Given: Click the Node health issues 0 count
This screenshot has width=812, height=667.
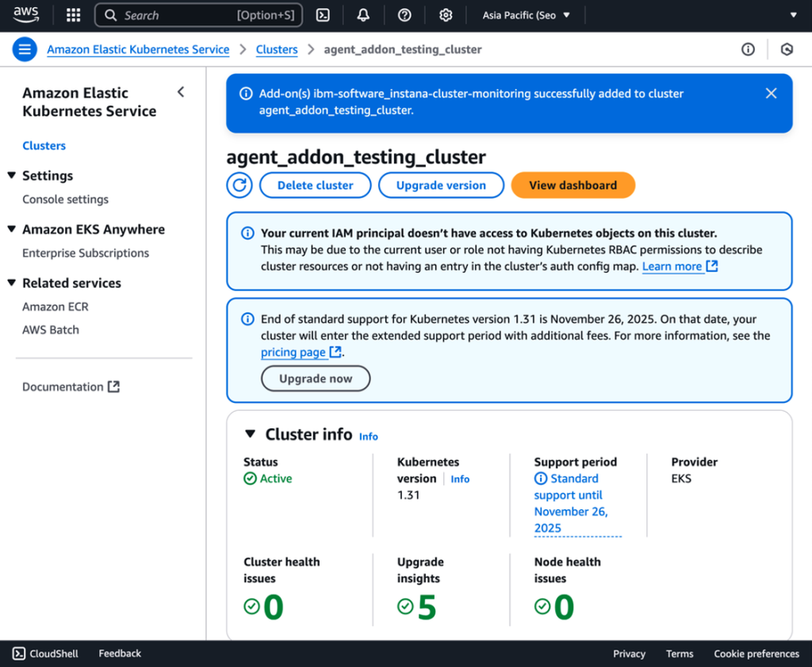Looking at the screenshot, I should [x=564, y=607].
